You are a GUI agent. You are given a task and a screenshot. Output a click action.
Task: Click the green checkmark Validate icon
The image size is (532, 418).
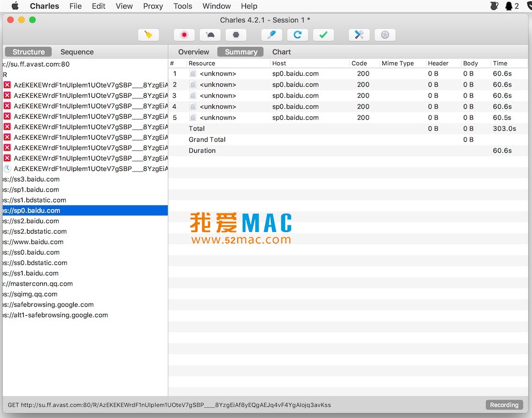(x=323, y=35)
